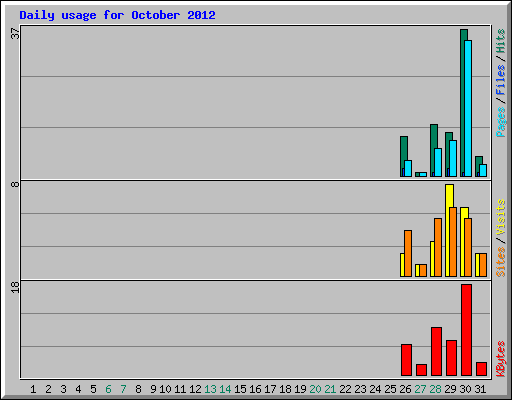This screenshot has width=512, height=400.
Task: Click the 'Visits' legend label
Action: [500, 217]
